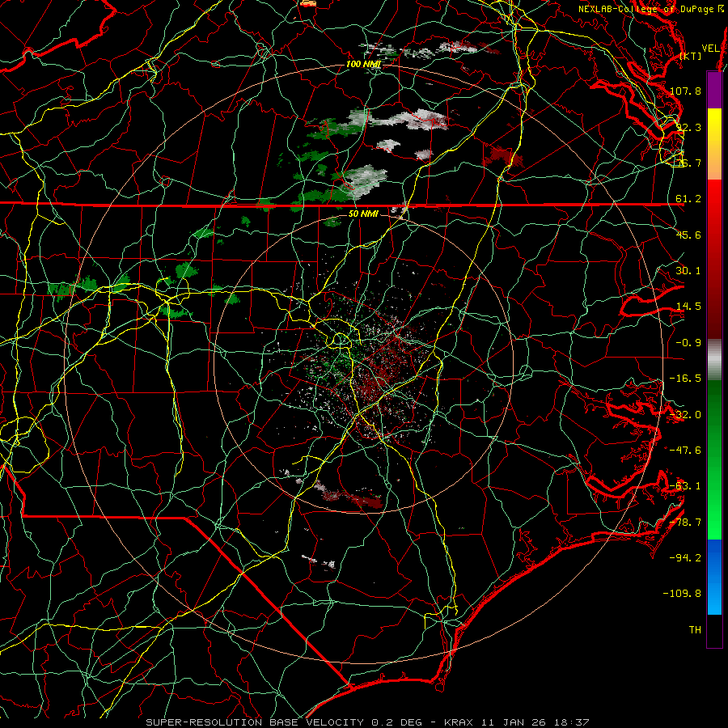Pick the black TH segment of color bar
Screen dimensions: 728x728
pyautogui.click(x=714, y=631)
